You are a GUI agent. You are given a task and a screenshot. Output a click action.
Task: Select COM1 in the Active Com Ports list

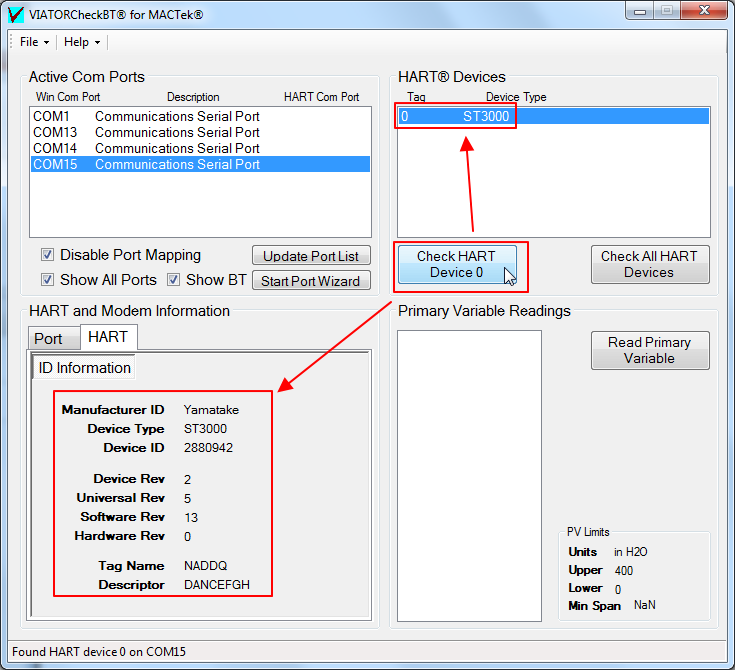click(x=200, y=116)
